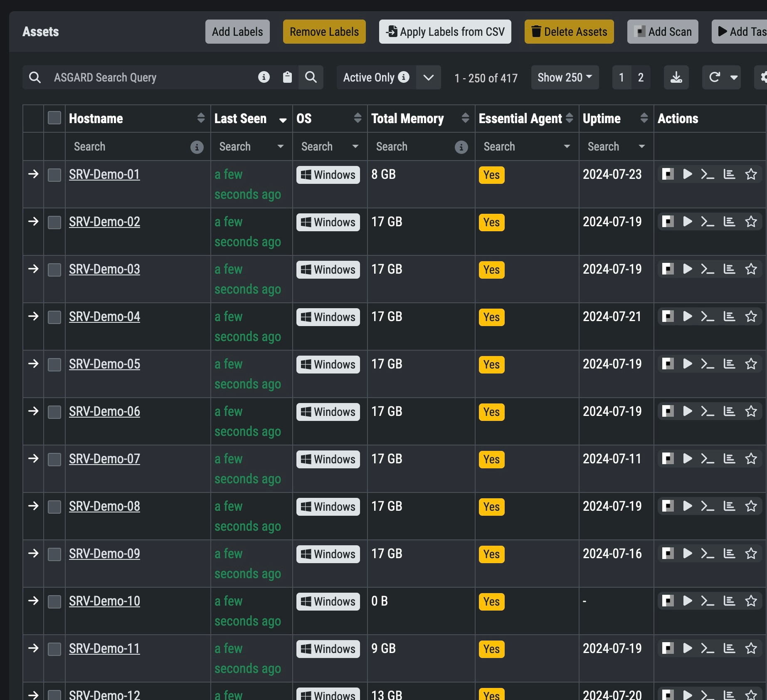Viewport: 767px width, 700px height.
Task: Click the ASGARD Search Query input field
Action: [150, 77]
